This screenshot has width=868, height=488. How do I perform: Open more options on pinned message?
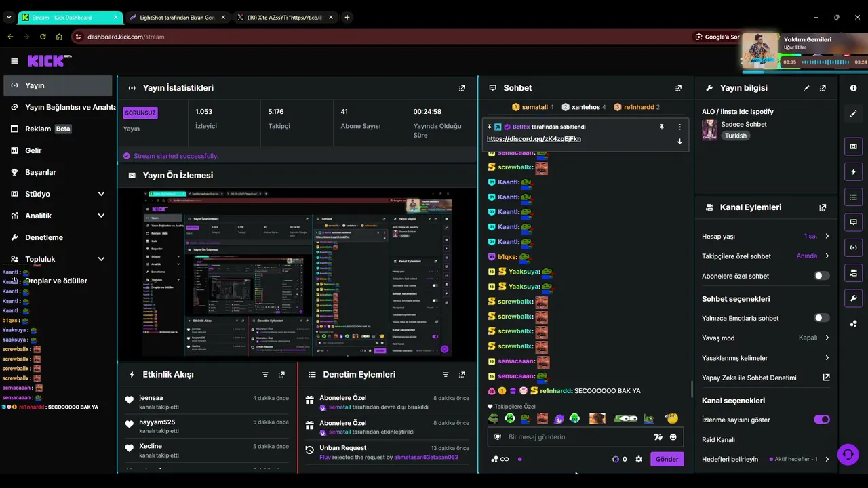click(679, 127)
